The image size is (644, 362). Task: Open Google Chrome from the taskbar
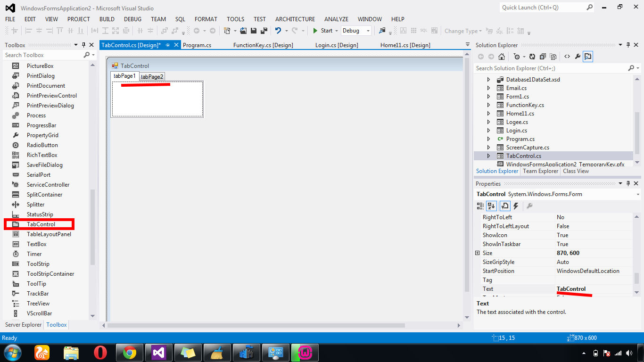(130, 352)
